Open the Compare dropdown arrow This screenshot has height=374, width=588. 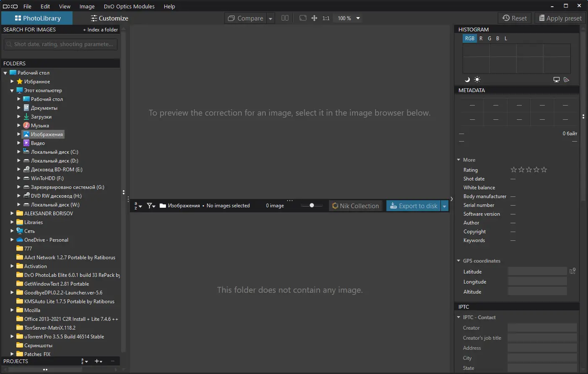271,18
